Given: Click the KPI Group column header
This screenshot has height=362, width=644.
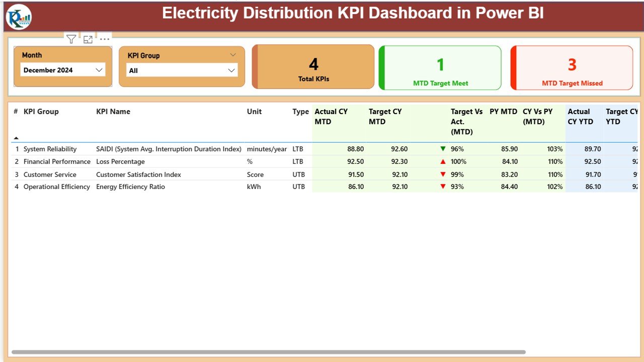Looking at the screenshot, I should pos(41,112).
